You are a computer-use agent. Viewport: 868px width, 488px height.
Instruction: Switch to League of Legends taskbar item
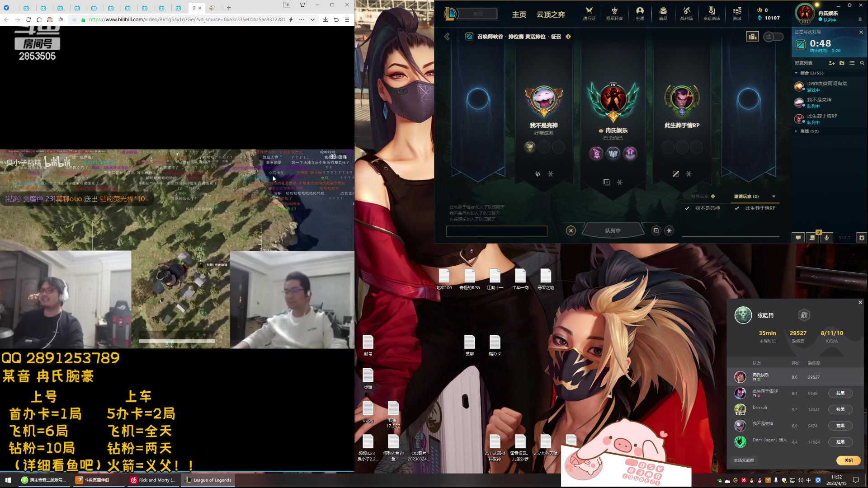[x=208, y=480]
